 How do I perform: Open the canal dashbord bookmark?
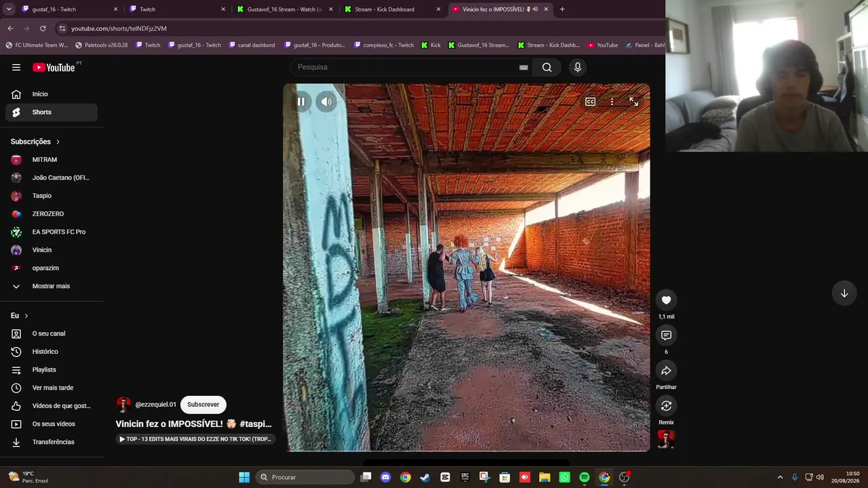pos(252,45)
